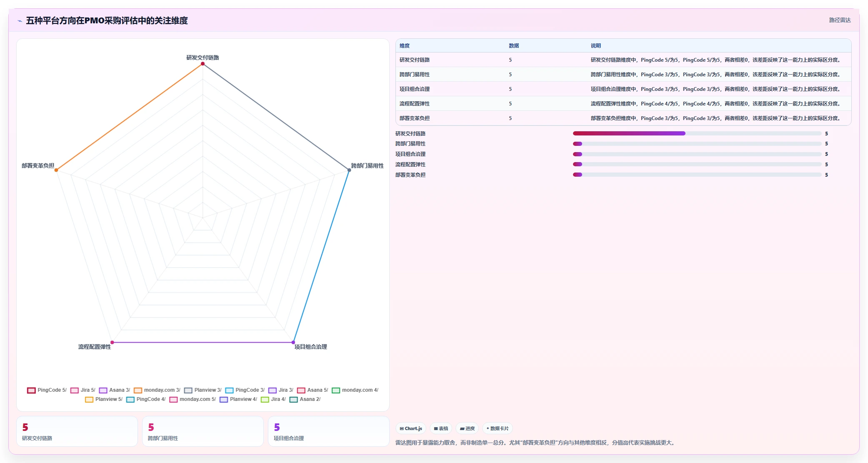Hide the Asana 3/ legend series
The width and height of the screenshot is (868, 463).
pyautogui.click(x=114, y=390)
